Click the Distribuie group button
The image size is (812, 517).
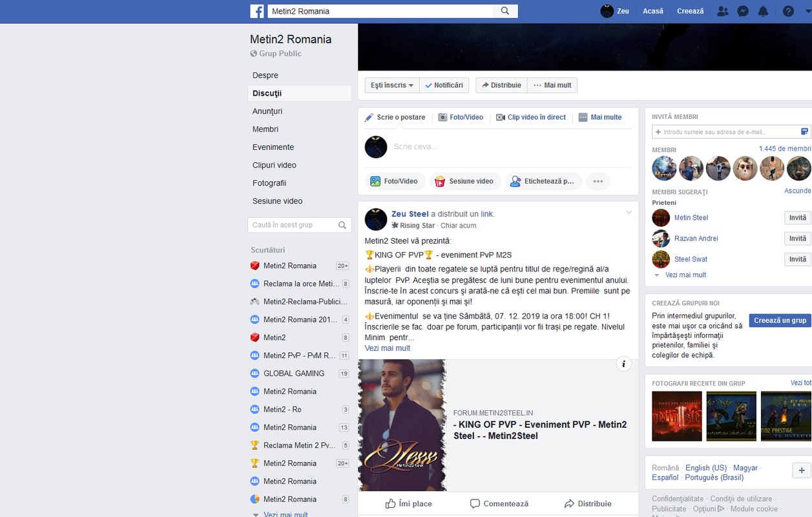pos(502,85)
